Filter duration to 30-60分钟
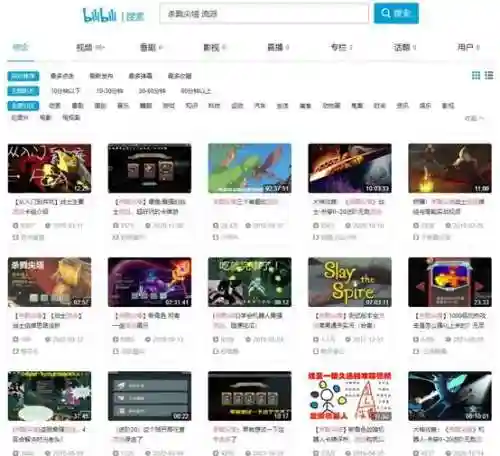Viewport: 500px width, 456px height. (152, 91)
